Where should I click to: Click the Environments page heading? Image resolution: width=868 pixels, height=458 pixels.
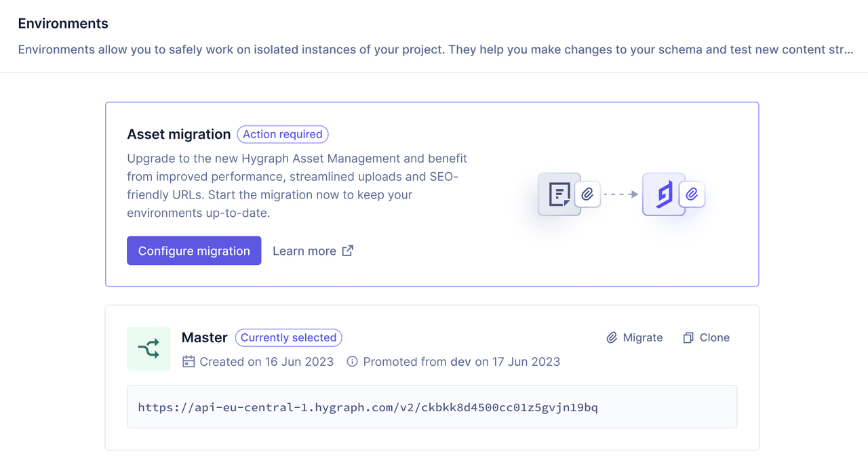(x=63, y=23)
